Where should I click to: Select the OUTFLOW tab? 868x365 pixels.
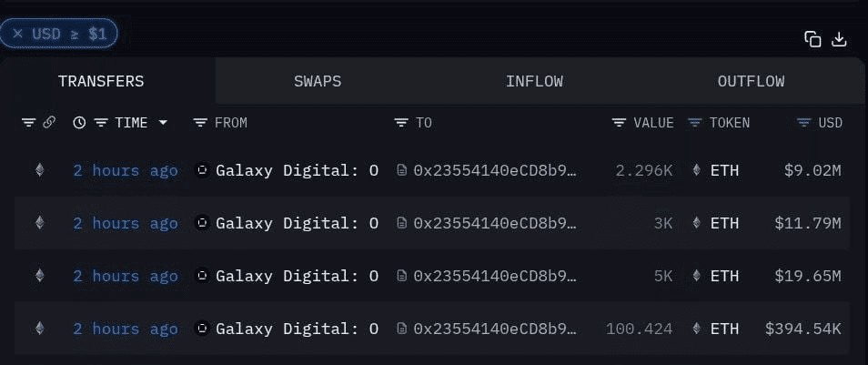tap(751, 81)
